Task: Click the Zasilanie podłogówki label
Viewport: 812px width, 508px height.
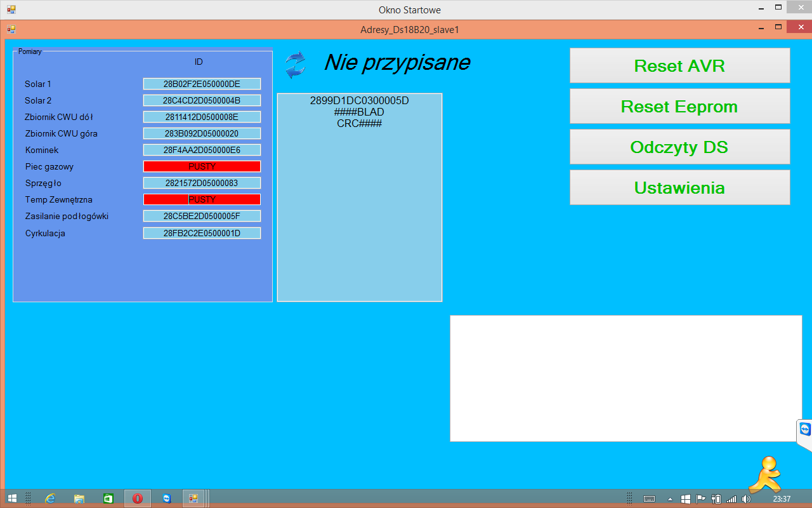Action: coord(67,216)
